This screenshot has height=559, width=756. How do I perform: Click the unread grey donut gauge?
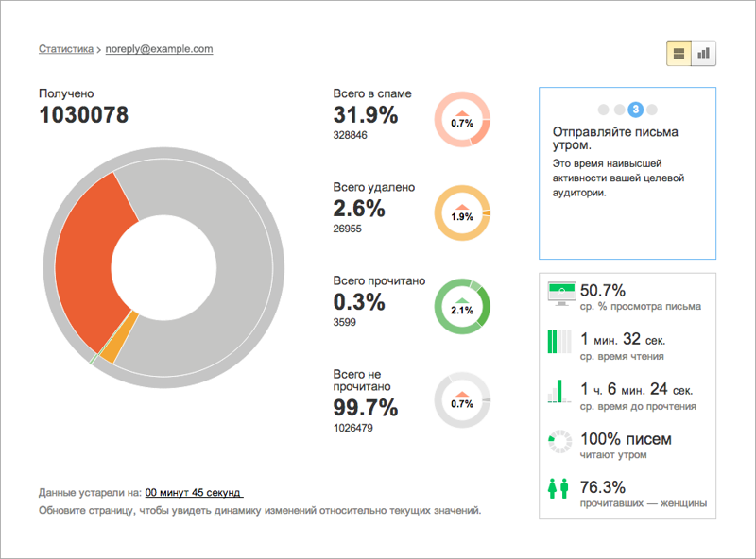[x=462, y=400]
